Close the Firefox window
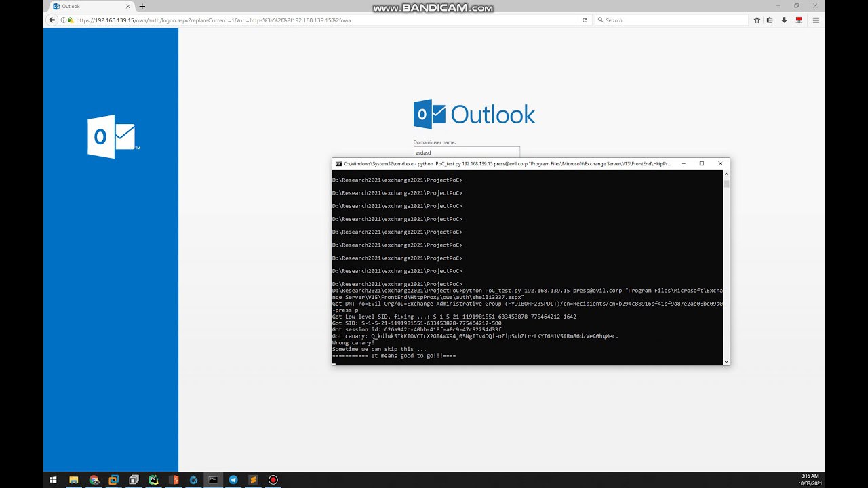The image size is (868, 488). tap(816, 6)
